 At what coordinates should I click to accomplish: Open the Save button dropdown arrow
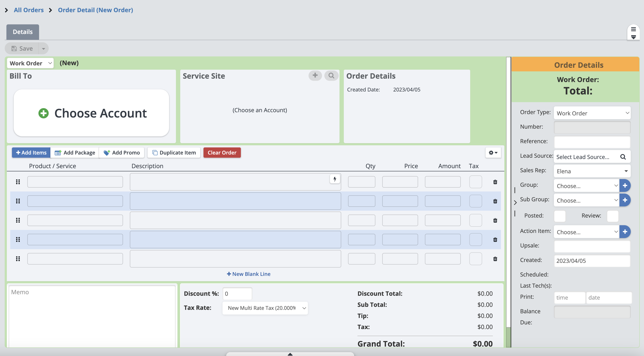coord(44,49)
